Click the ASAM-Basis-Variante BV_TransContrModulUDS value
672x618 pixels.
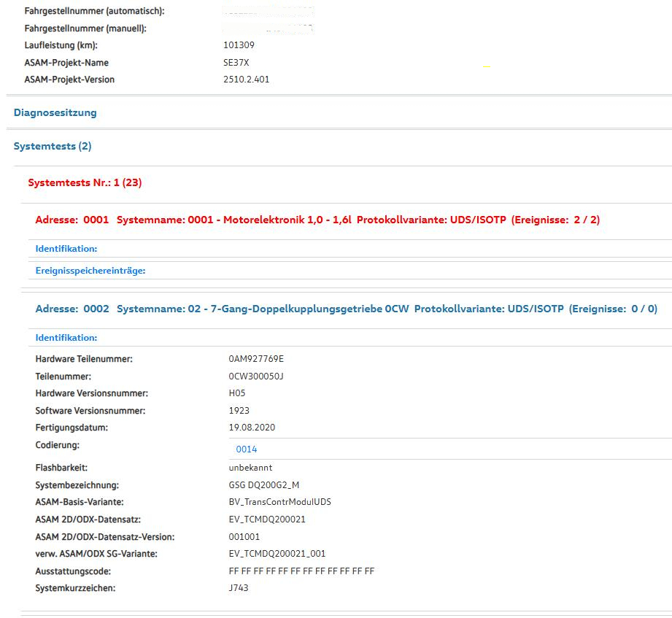[x=279, y=502]
